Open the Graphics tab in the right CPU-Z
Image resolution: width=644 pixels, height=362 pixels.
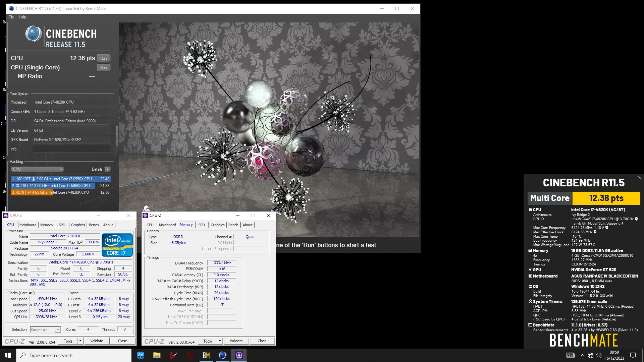218,225
